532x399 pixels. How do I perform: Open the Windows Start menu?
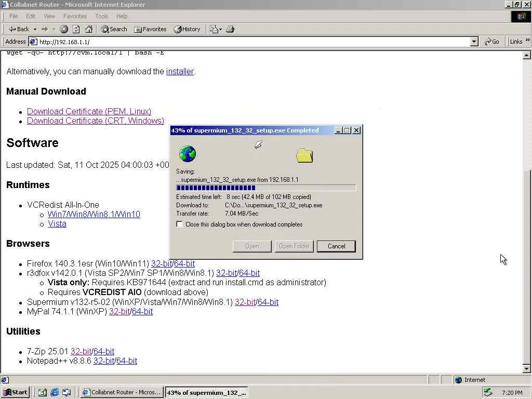[16, 393]
